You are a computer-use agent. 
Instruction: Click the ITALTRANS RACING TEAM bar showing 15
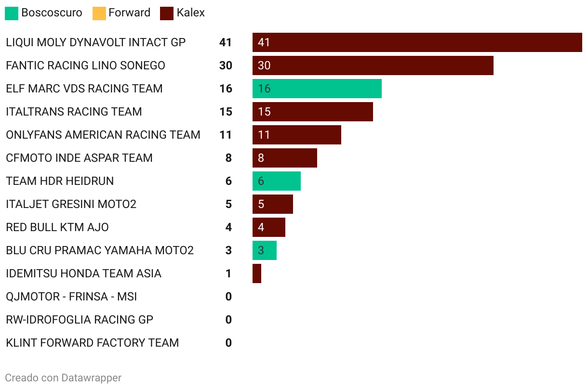click(x=313, y=112)
